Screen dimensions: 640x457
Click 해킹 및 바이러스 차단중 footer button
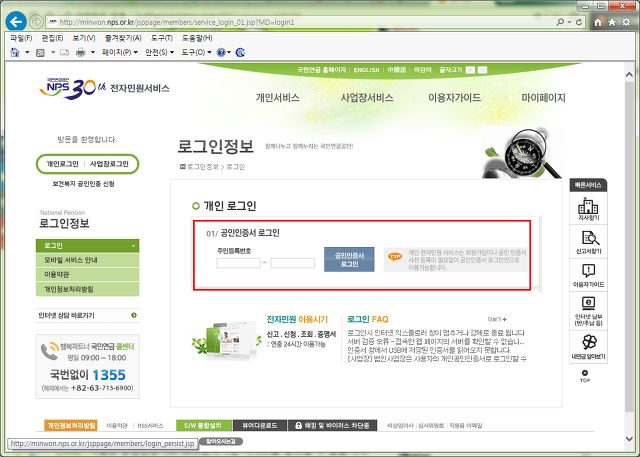click(x=332, y=426)
